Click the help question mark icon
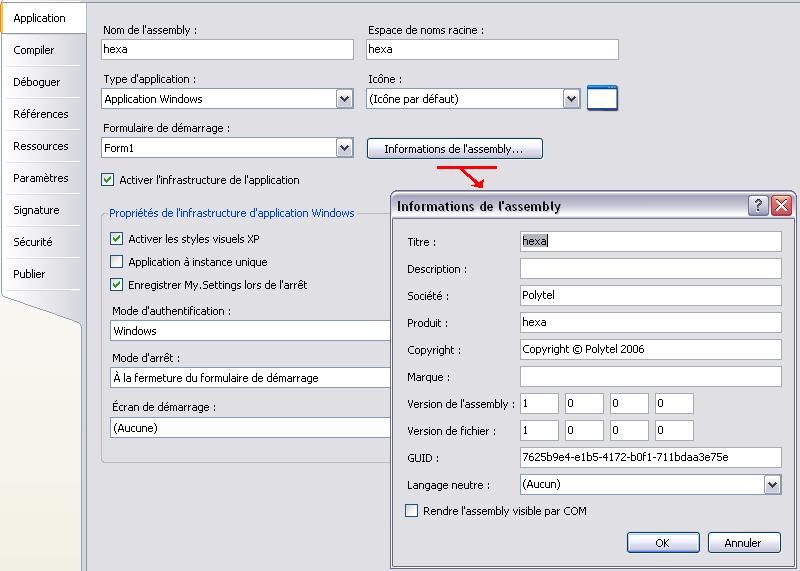The image size is (800, 571). [759, 206]
